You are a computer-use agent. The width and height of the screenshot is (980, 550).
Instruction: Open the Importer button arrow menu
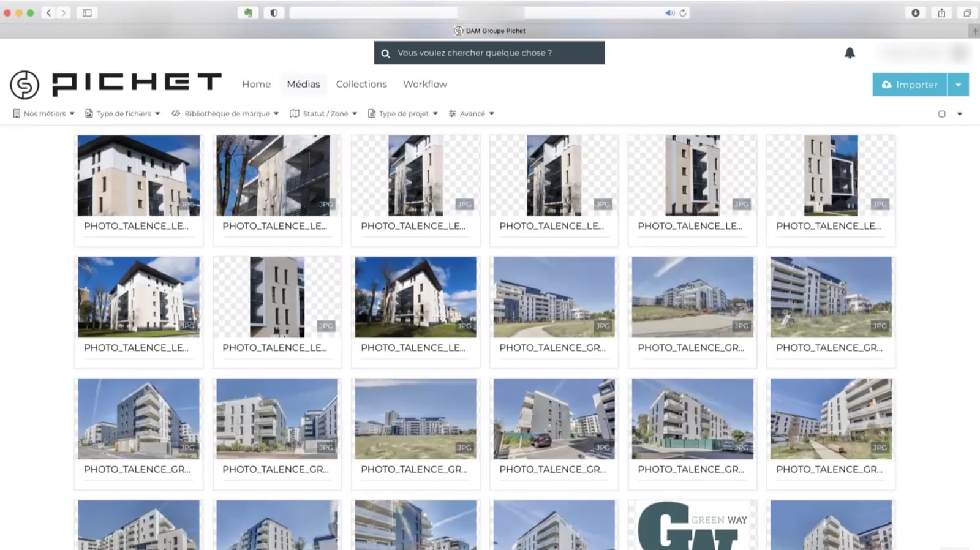[959, 85]
